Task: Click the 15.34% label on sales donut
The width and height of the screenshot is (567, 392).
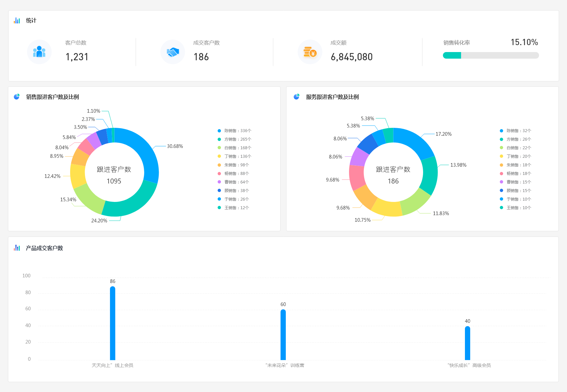Action: 68,200
